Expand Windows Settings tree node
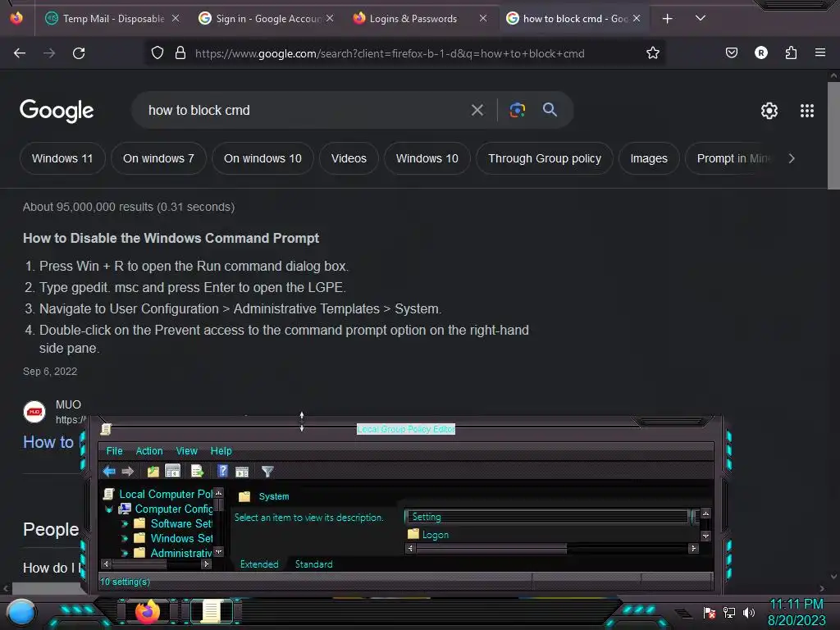This screenshot has height=630, width=840. tap(125, 538)
